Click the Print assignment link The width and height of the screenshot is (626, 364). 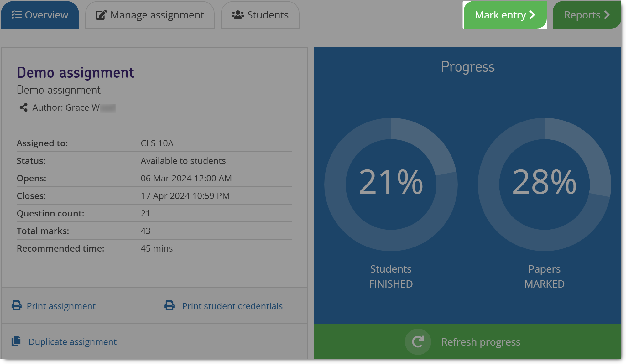point(61,306)
